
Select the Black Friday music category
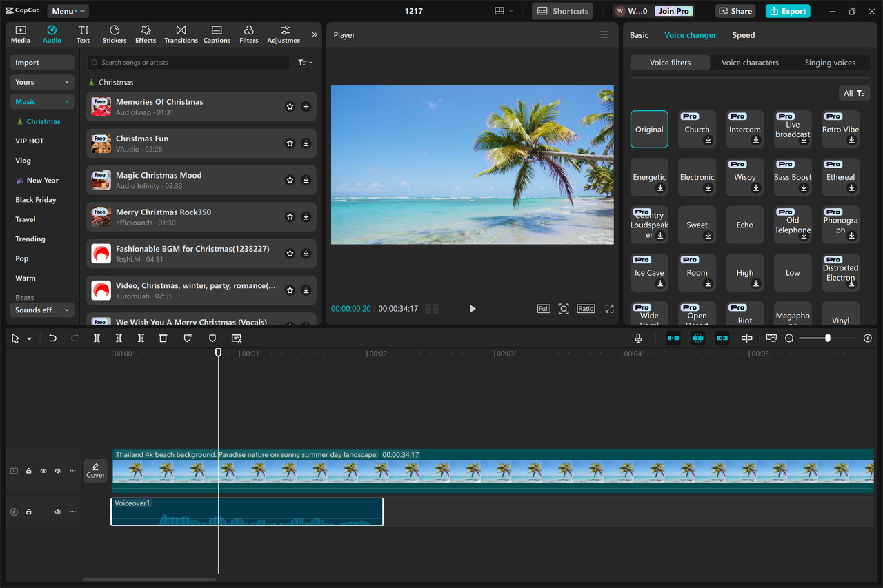tap(36, 200)
